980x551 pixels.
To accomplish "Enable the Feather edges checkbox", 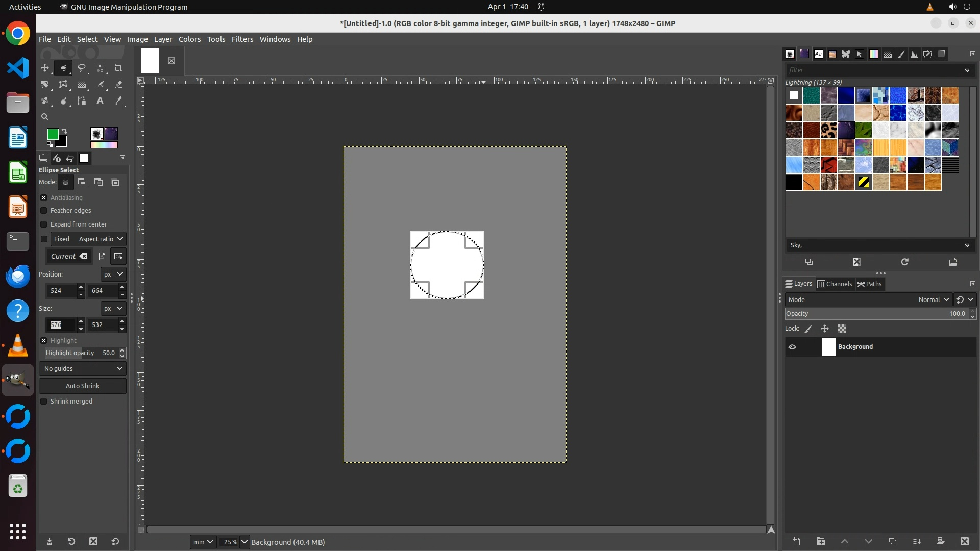I will 44,211.
